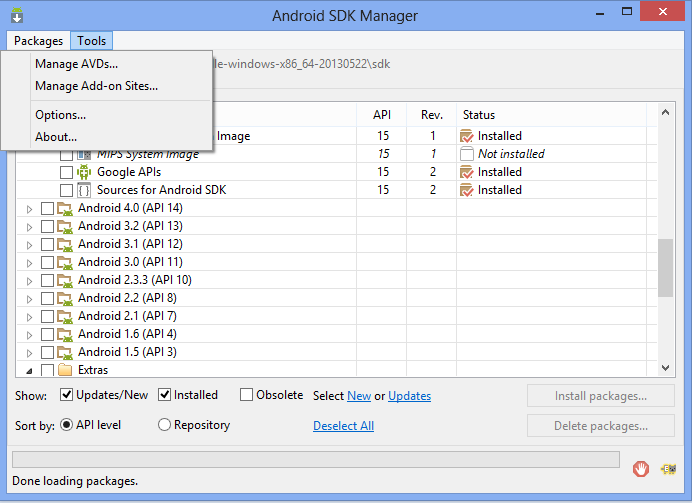The height and width of the screenshot is (503, 692).
Task: Check the Google APIs package checkbox
Action: [x=66, y=172]
